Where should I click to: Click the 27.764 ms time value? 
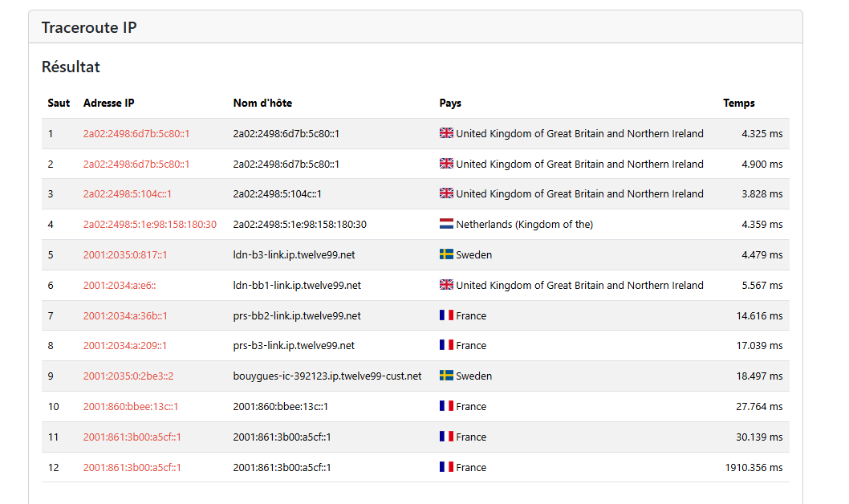point(759,407)
